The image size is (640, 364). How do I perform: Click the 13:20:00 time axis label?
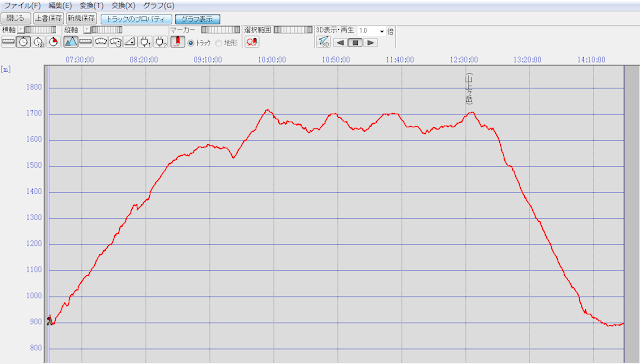pos(527,60)
